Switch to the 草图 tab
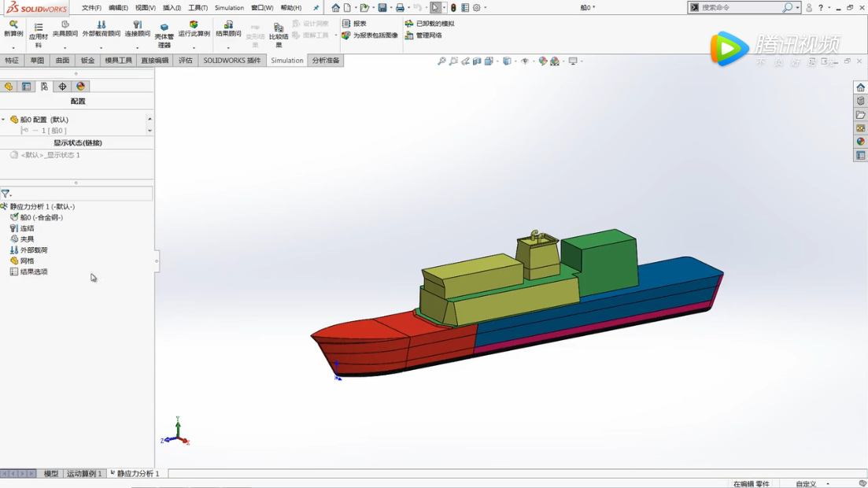Screen dimensions: 868x488 point(37,61)
